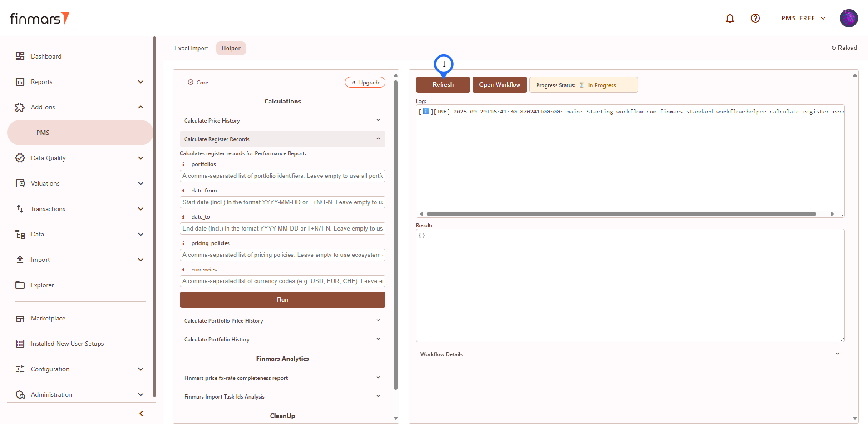This screenshot has width=868, height=433.
Task: Click the Open Workflow button
Action: (499, 85)
